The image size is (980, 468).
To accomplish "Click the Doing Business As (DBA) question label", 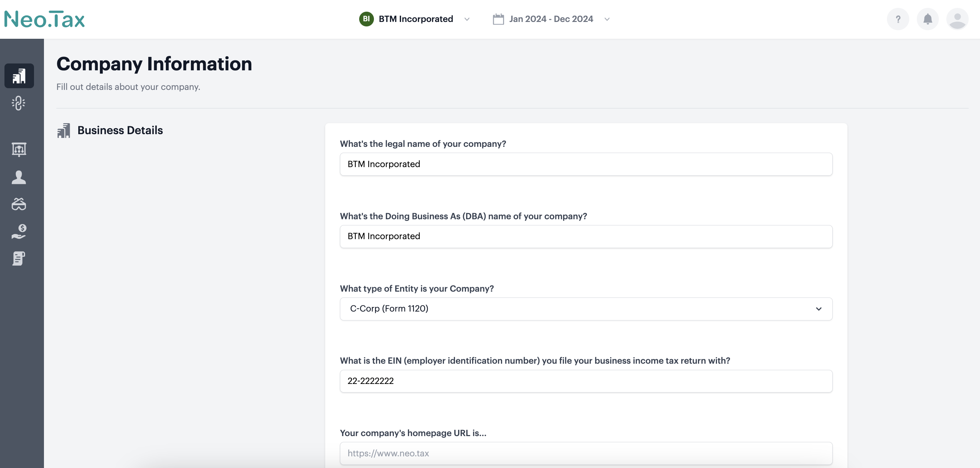I will [463, 216].
